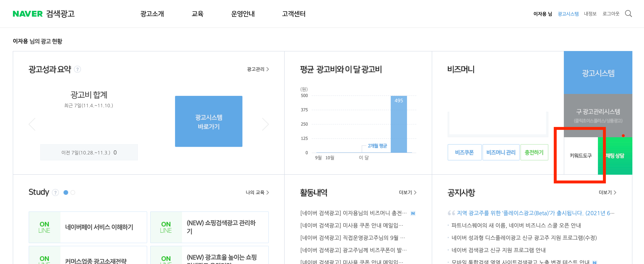Open 직접운영광고주님의 9월 activity item

click(353, 238)
